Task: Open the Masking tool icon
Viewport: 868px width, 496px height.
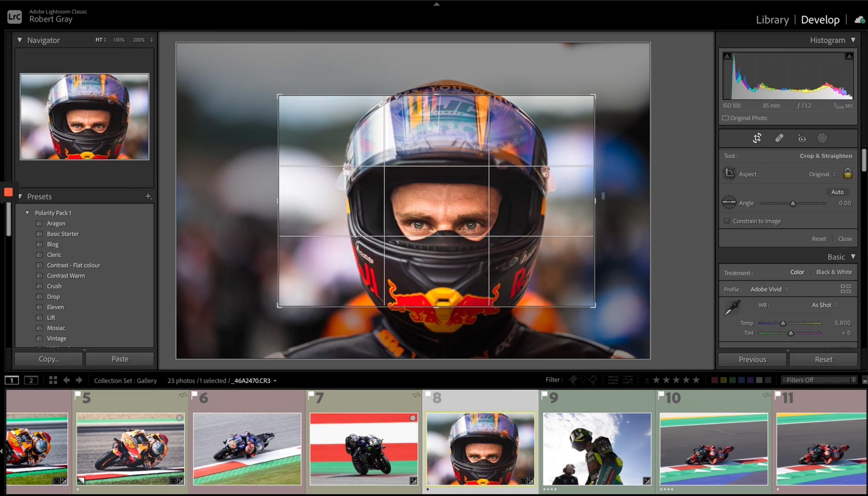Action: pos(822,138)
